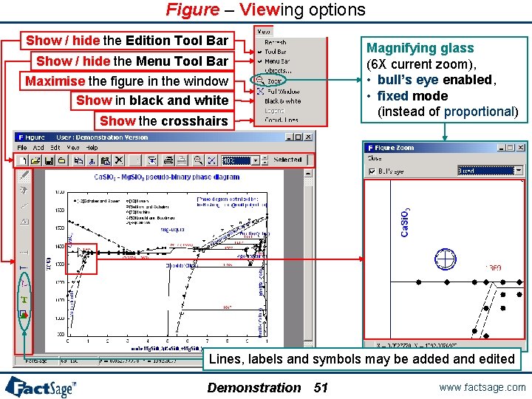
Task: Click the View menu header tab
Action: 264,32
